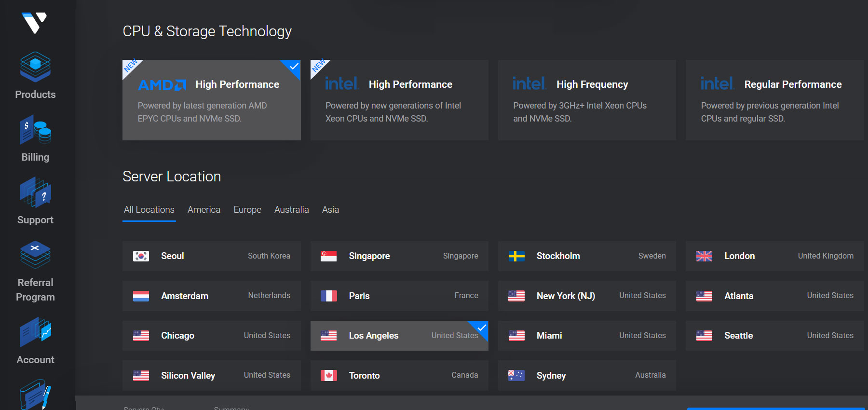Viewport: 868px width, 410px height.
Task: Click the "CPU & Storage Technology" heading
Action: pyautogui.click(x=207, y=31)
